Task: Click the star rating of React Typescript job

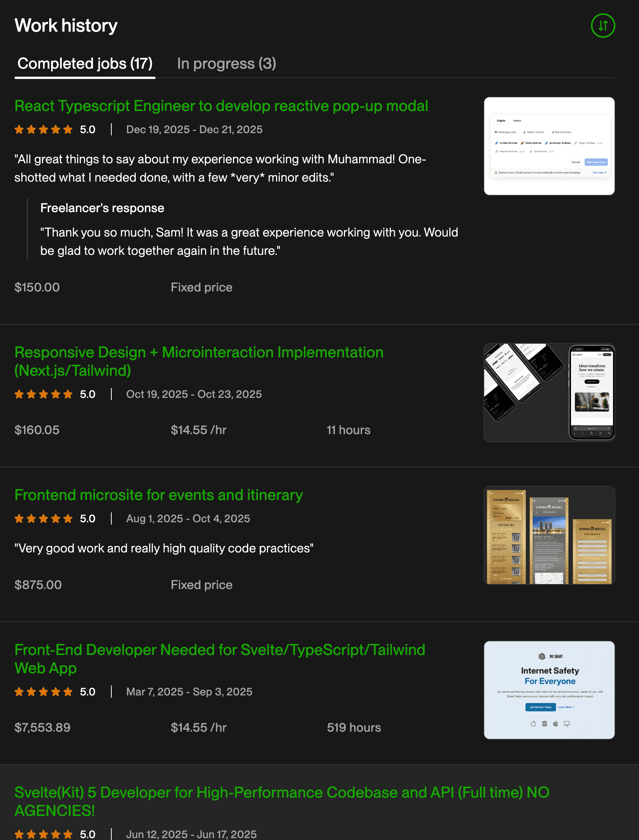Action: point(43,130)
